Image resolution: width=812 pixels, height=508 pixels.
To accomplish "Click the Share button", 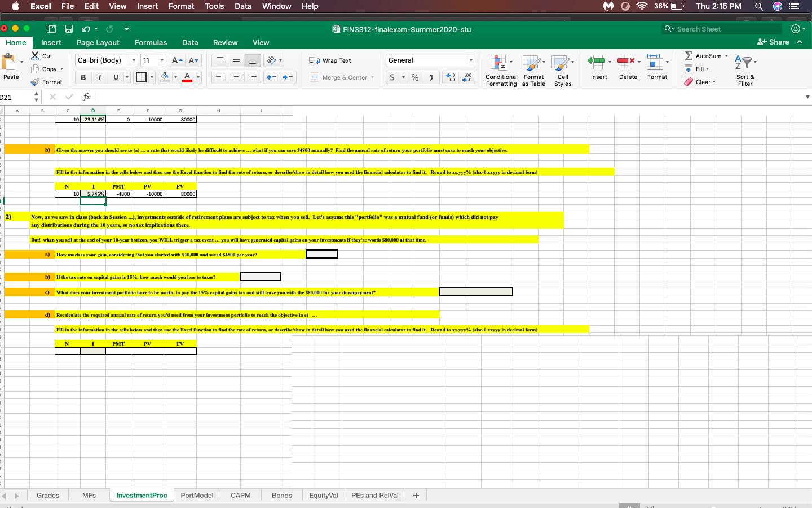I will pyautogui.click(x=773, y=42).
